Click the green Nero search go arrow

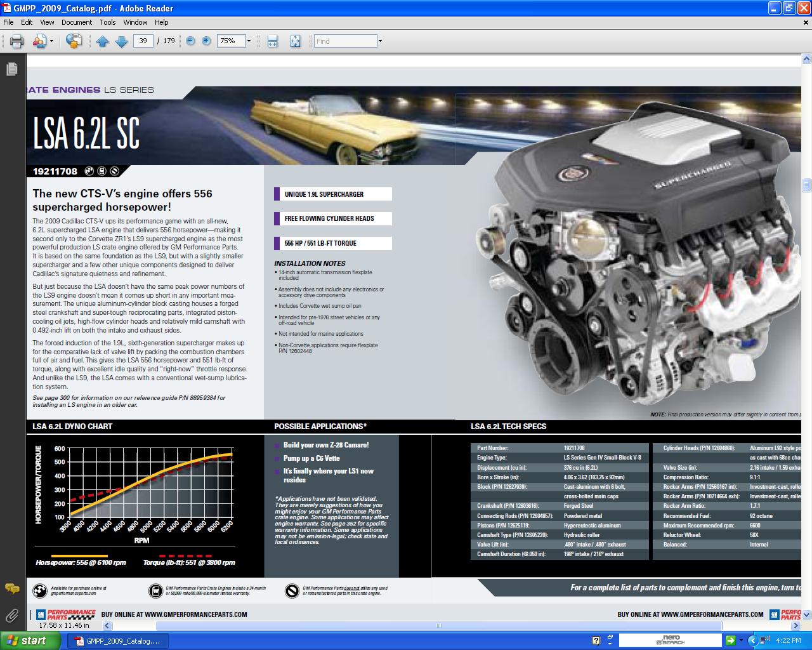[730, 640]
